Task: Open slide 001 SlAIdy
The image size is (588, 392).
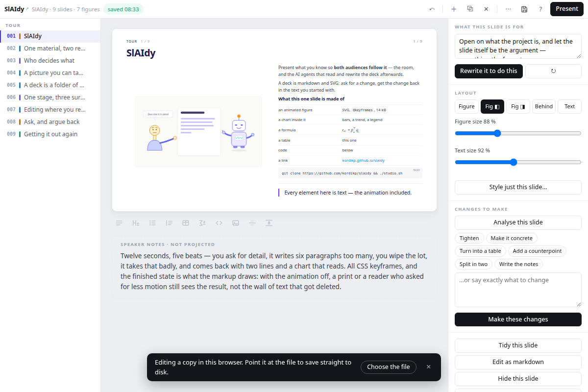Action: [50, 36]
